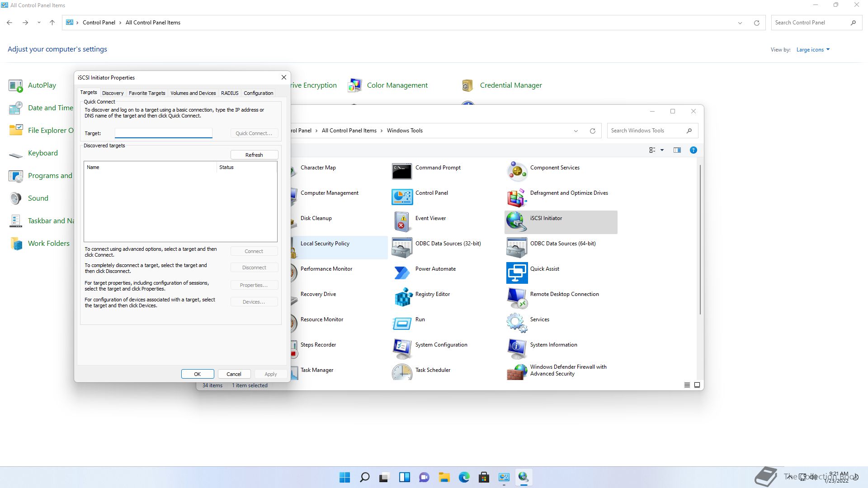Launch Remote Desktop Connection icon
The image size is (868, 488).
tap(517, 298)
